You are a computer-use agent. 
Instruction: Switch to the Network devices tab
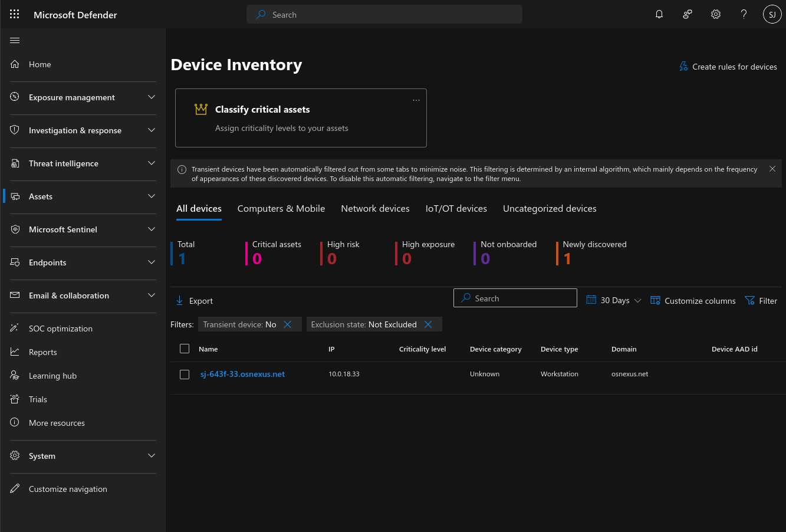point(375,209)
